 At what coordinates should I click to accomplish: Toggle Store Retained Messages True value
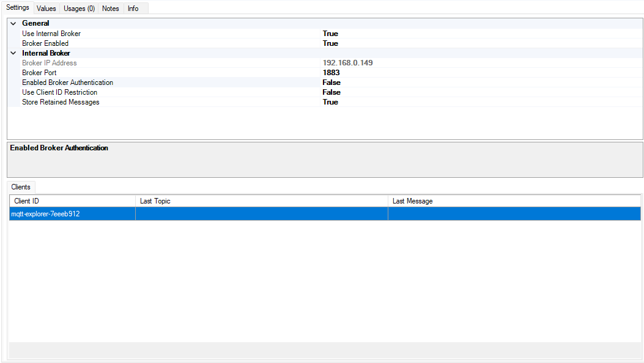point(330,102)
